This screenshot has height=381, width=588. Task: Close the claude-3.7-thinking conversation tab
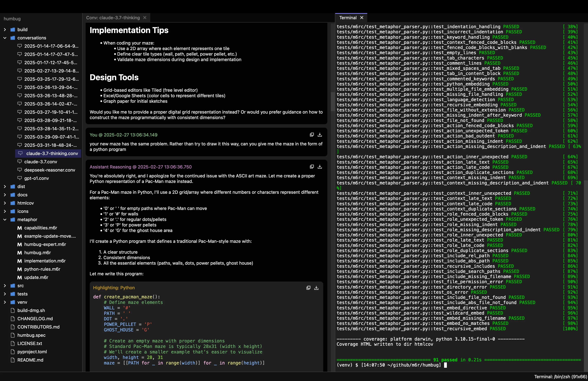click(145, 18)
